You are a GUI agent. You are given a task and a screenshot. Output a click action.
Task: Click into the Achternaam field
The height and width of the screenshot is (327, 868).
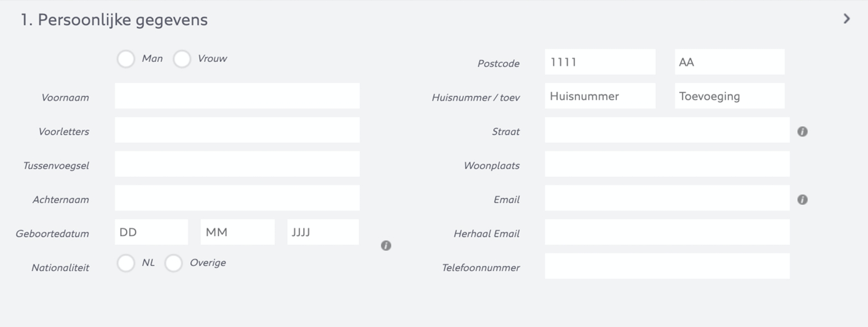click(x=237, y=198)
